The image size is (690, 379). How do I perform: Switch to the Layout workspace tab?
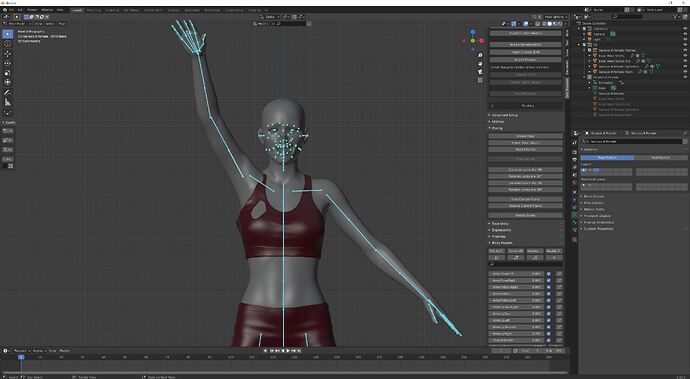[77, 10]
